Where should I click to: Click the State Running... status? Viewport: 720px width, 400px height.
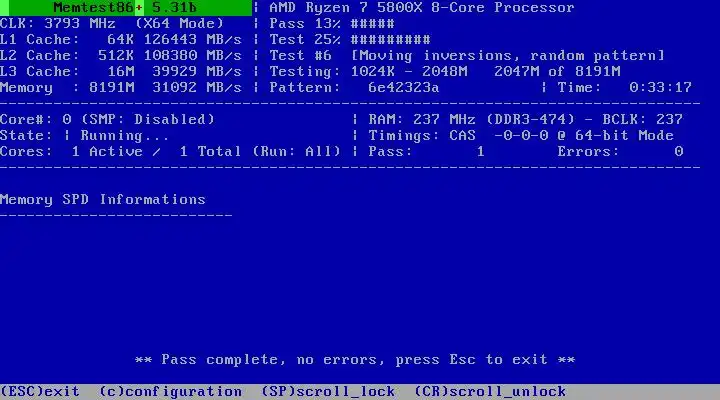[x=84, y=135]
